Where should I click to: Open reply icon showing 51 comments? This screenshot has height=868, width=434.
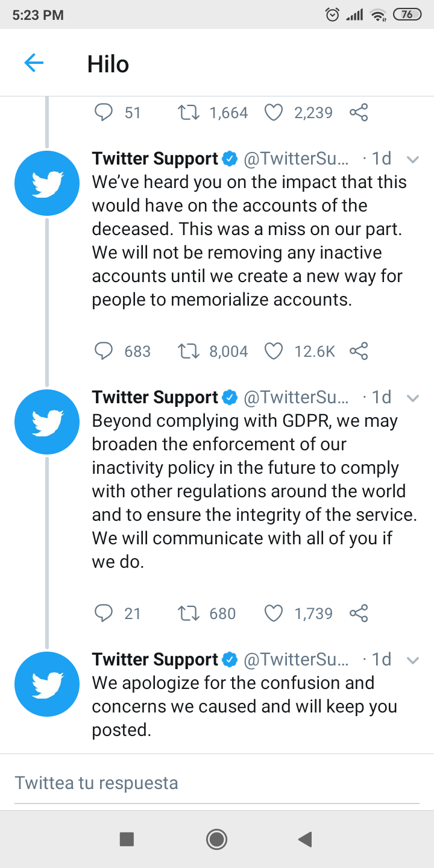coord(104,112)
